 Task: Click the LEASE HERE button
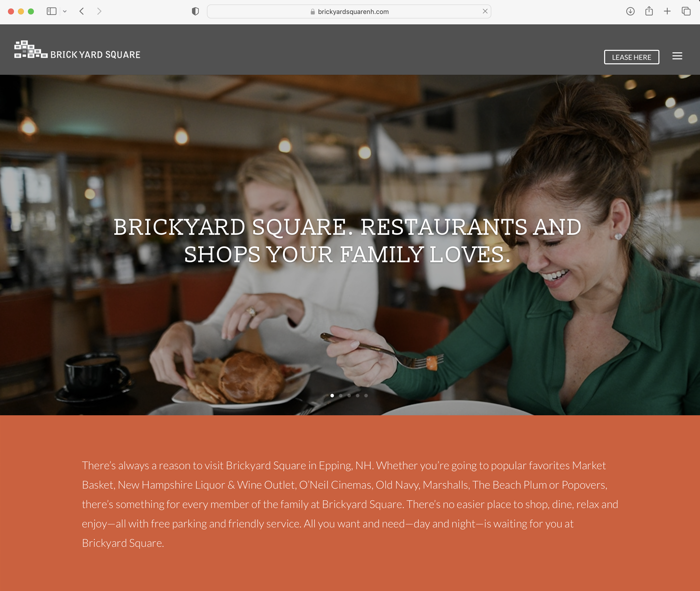tap(631, 57)
